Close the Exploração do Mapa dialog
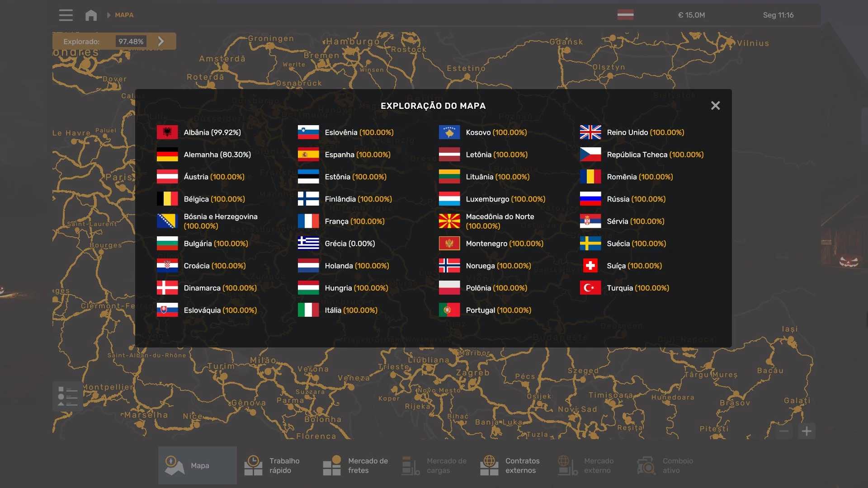This screenshot has height=488, width=868. point(715,105)
